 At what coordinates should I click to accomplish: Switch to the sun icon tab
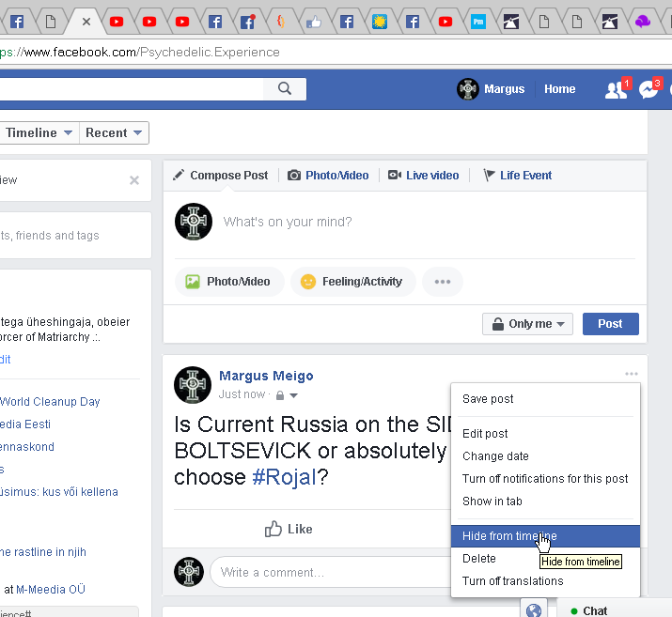coord(380,22)
